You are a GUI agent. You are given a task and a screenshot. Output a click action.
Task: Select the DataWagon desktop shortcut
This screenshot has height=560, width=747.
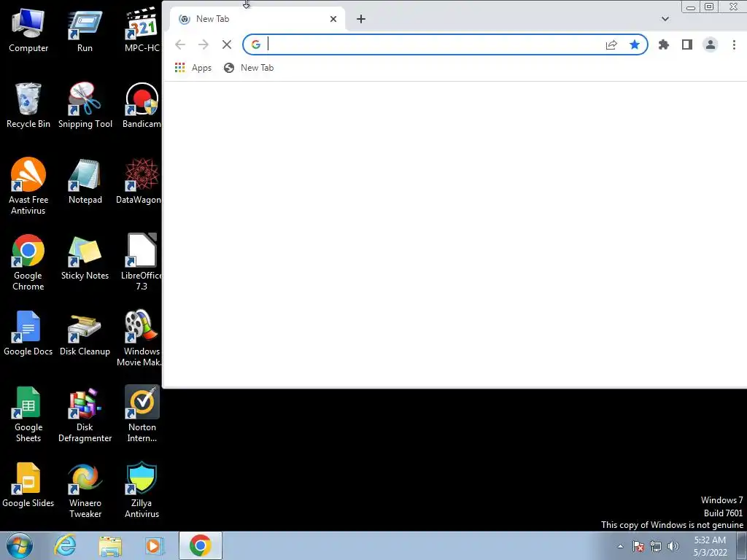click(139, 181)
